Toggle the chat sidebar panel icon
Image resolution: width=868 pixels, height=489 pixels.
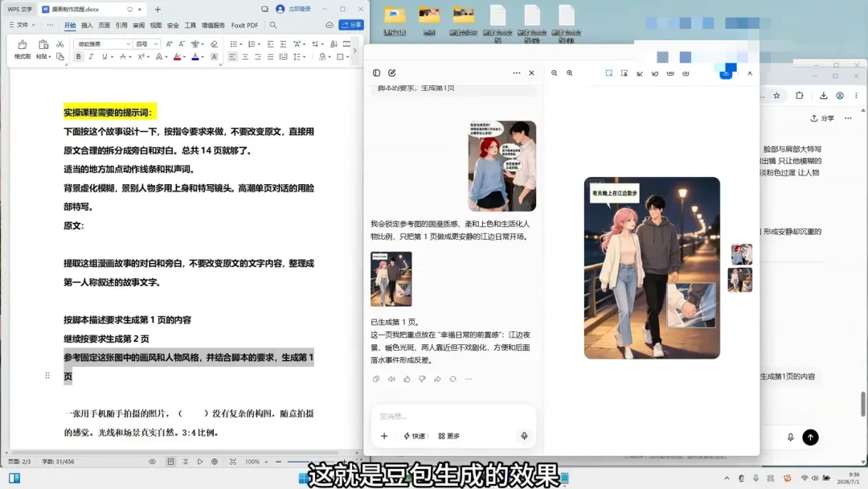376,72
